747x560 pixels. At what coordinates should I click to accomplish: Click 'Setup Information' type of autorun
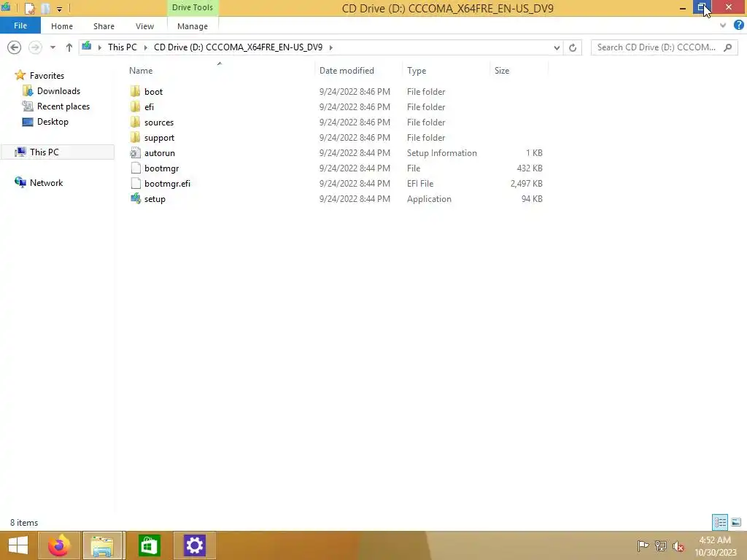tap(441, 153)
